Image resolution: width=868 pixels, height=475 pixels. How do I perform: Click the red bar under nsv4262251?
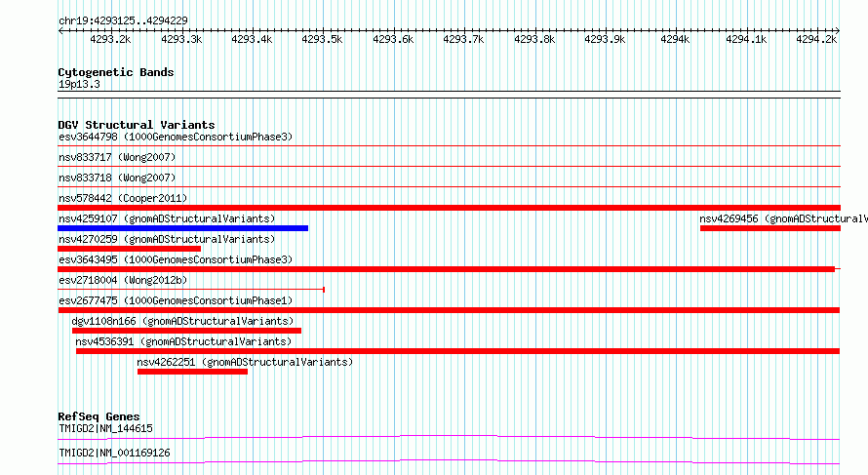pyautogui.click(x=192, y=372)
